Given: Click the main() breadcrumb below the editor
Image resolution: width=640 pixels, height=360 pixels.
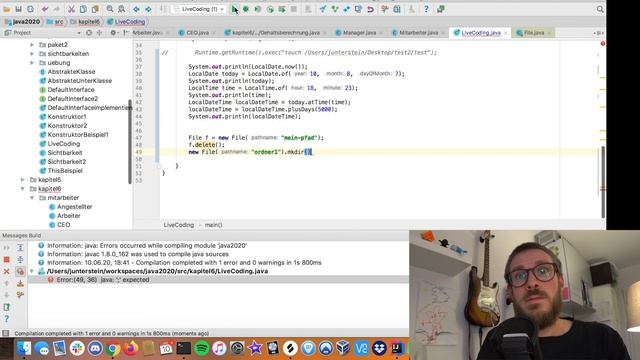Looking at the screenshot, I should click(x=213, y=225).
